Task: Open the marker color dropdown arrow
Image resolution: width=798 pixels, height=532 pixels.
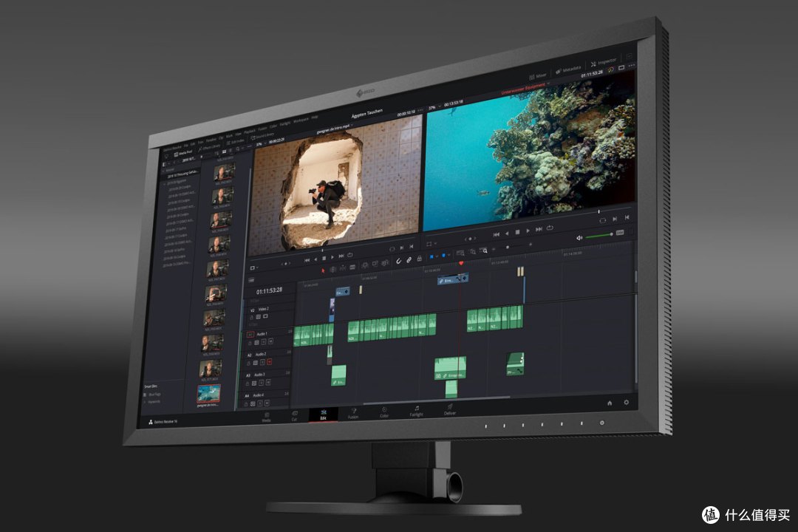Action: tap(449, 255)
